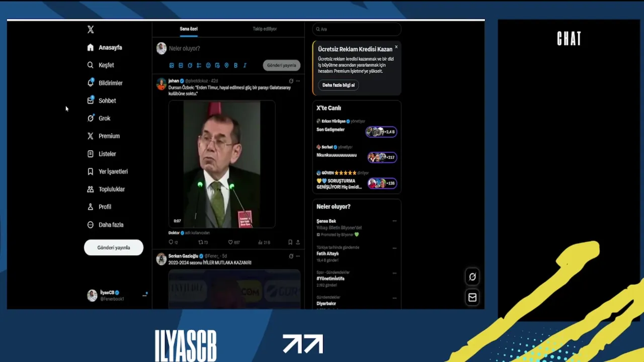The height and width of the screenshot is (362, 644).
Task: Click the Ara search box
Action: (x=357, y=29)
